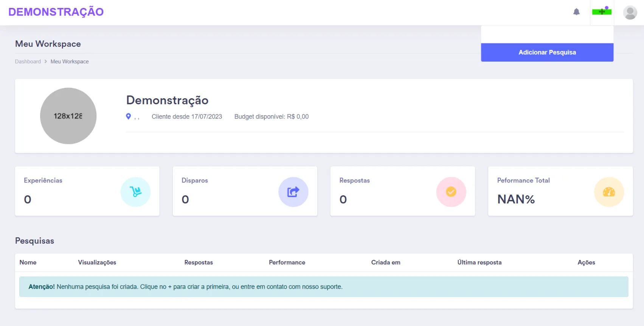This screenshot has height=326, width=644.
Task: Click the Adicionar Pesquisa button
Action: click(x=547, y=53)
